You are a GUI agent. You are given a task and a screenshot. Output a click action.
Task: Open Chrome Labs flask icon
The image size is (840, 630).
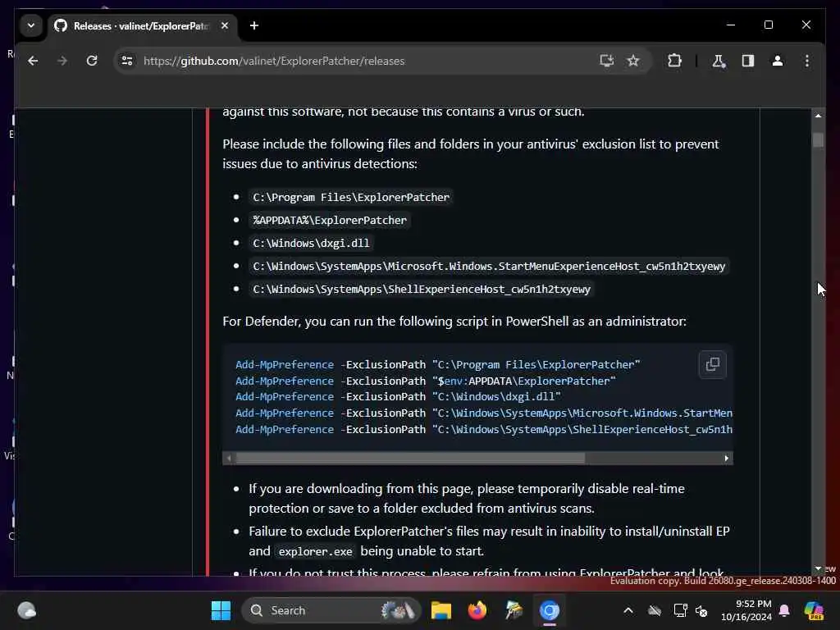coord(719,61)
